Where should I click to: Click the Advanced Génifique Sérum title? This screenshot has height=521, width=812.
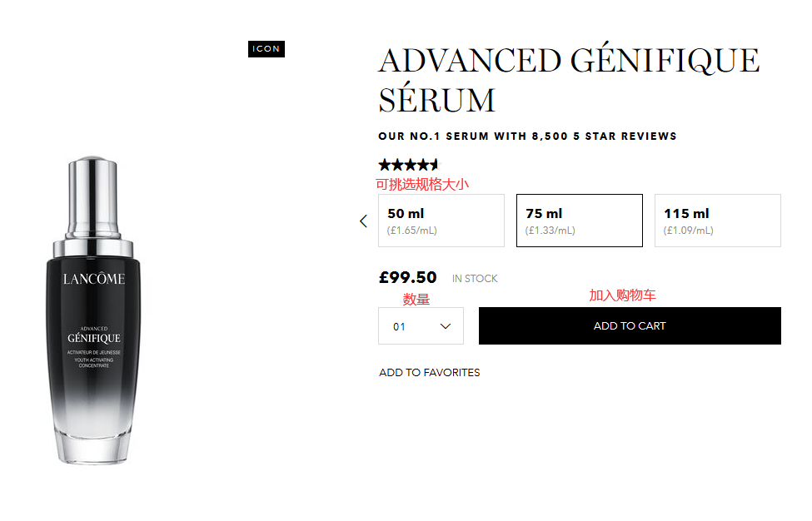coord(569,81)
